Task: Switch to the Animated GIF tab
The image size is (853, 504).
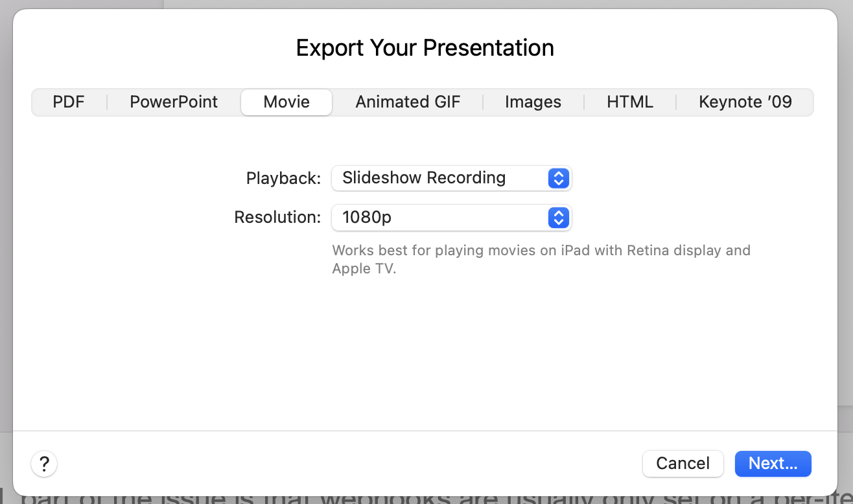Action: [407, 102]
